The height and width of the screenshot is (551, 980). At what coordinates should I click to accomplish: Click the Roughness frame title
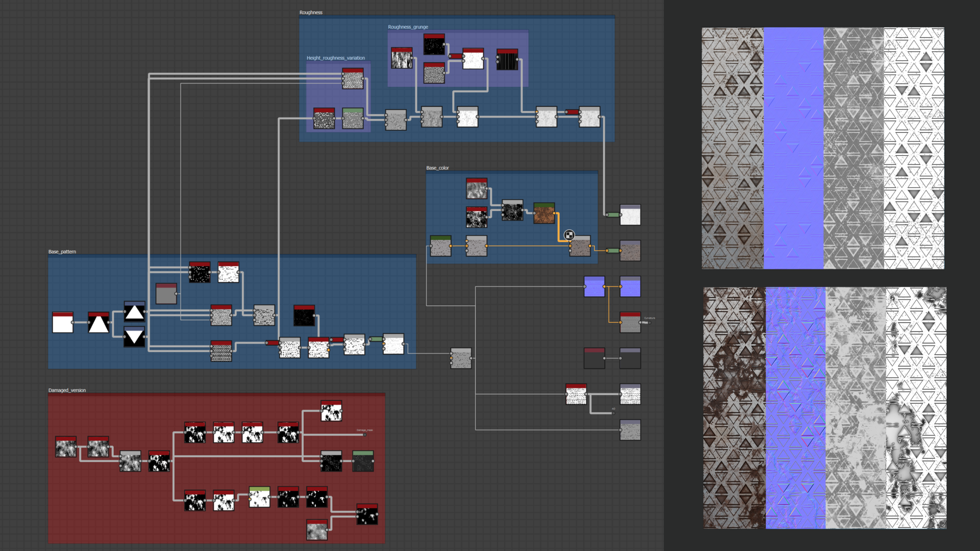point(311,12)
